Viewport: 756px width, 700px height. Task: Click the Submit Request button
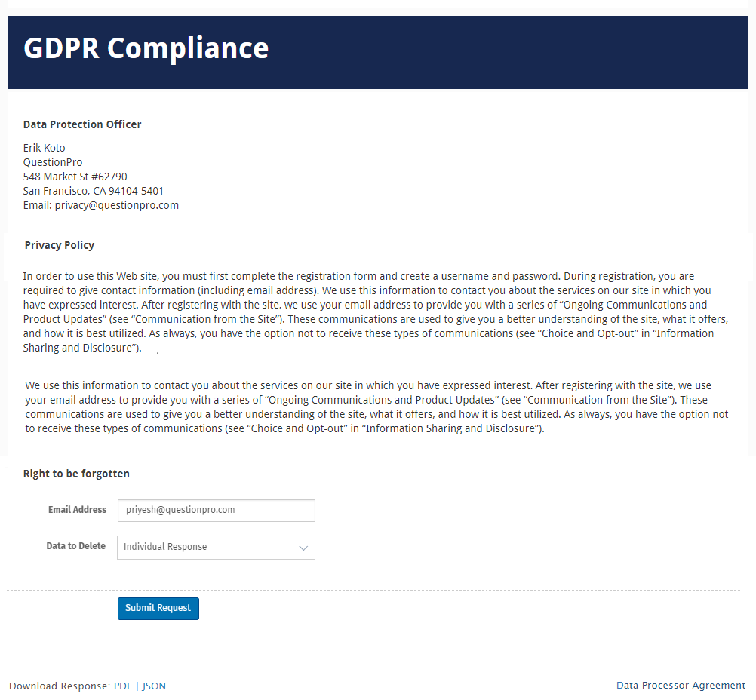click(158, 608)
